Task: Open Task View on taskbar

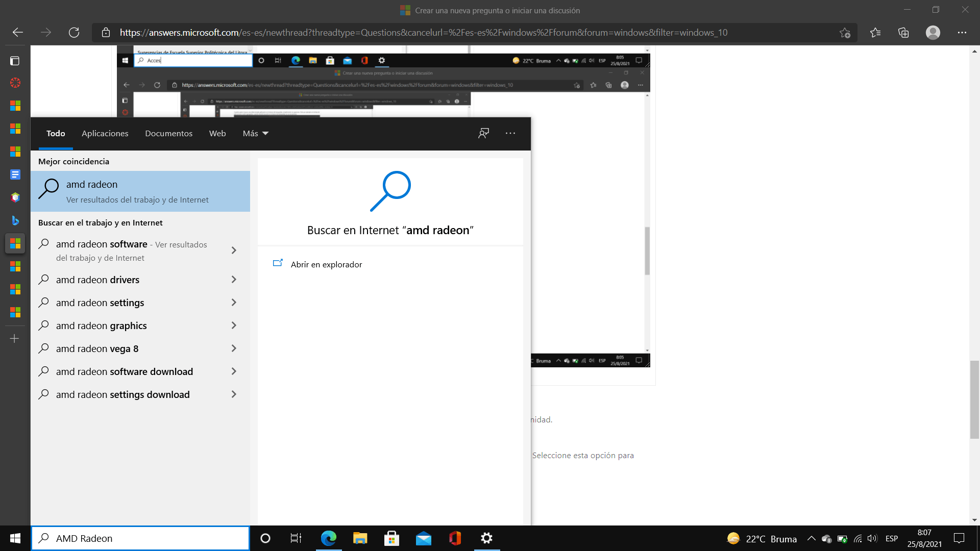Action: click(296, 538)
